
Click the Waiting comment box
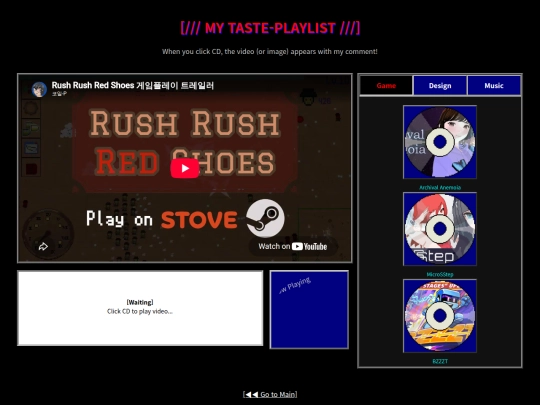(140, 308)
